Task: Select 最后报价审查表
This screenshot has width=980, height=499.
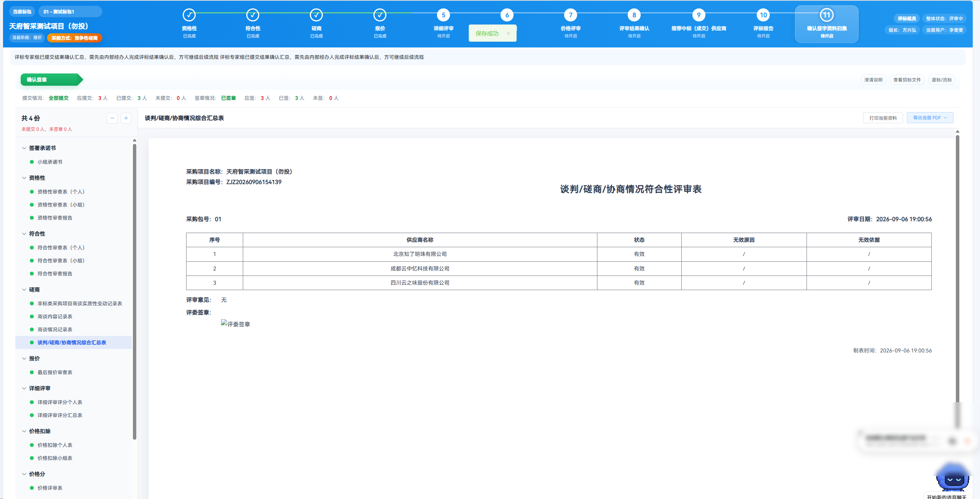Action: click(x=55, y=372)
